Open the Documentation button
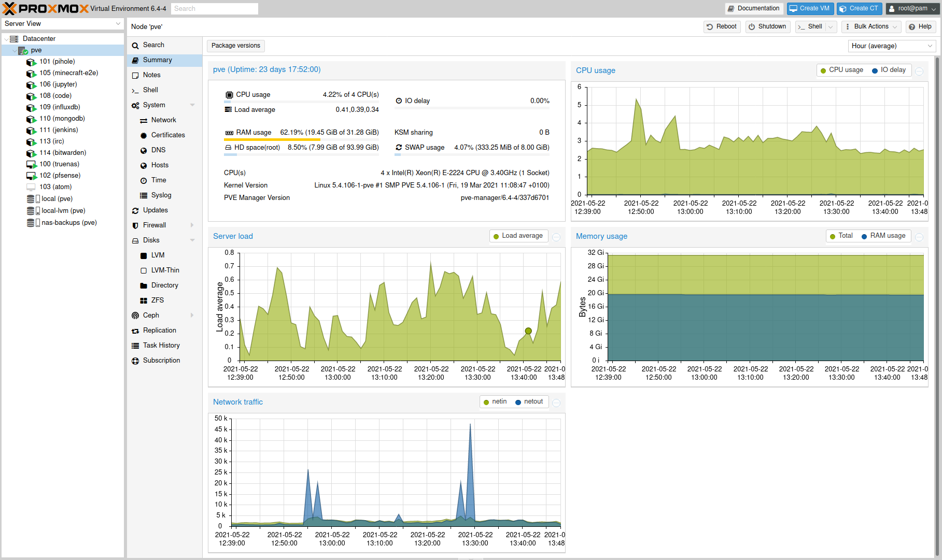 (x=753, y=9)
